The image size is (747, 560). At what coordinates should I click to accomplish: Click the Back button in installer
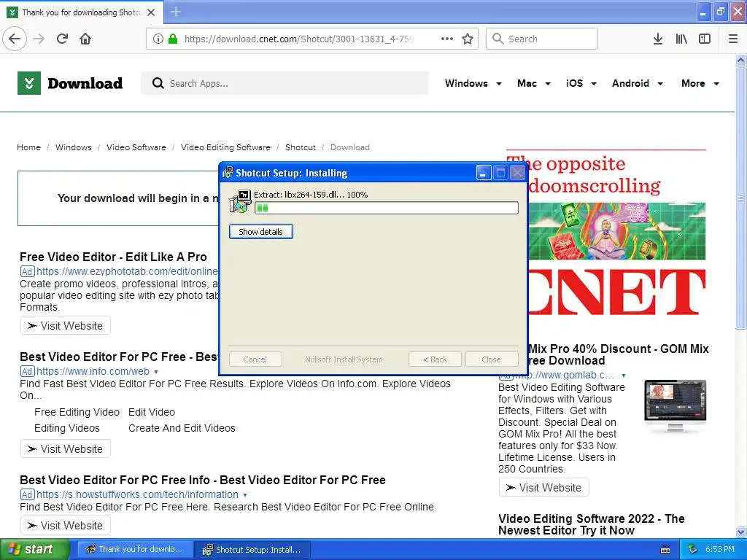[x=435, y=359]
